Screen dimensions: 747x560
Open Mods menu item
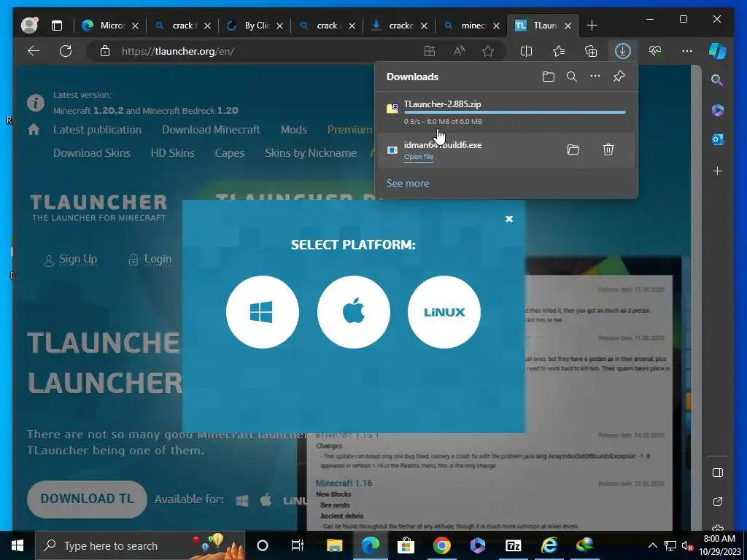pyautogui.click(x=293, y=130)
